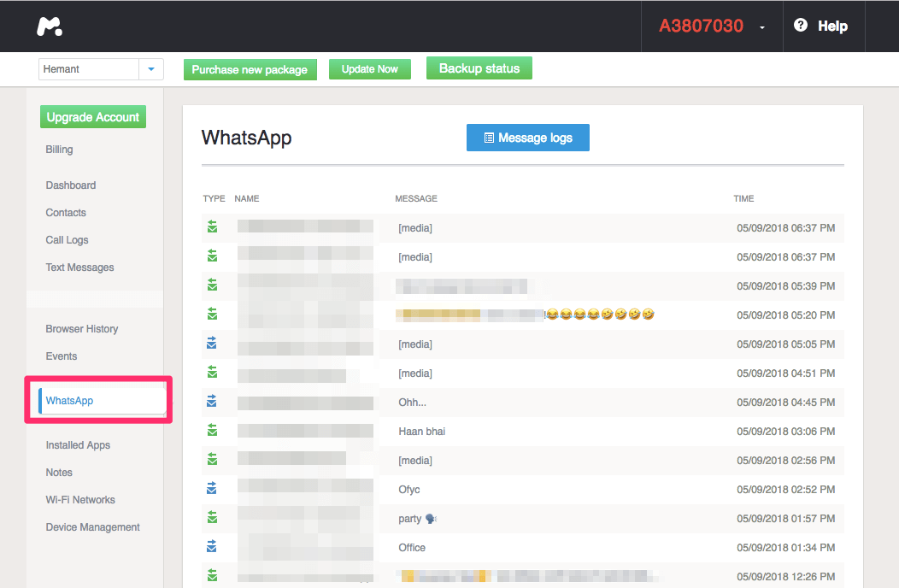Click message type icon at 02:56 PM row
This screenshot has height=588, width=899.
(212, 459)
